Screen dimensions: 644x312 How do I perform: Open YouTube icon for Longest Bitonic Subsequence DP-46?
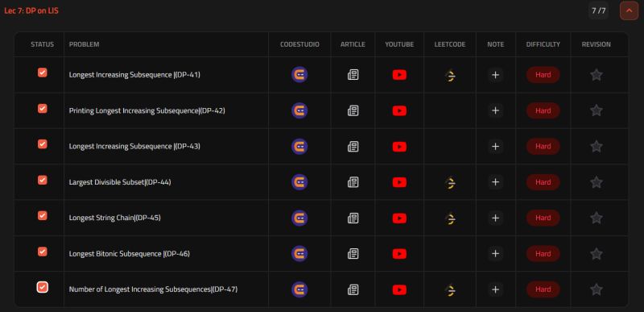(x=399, y=254)
